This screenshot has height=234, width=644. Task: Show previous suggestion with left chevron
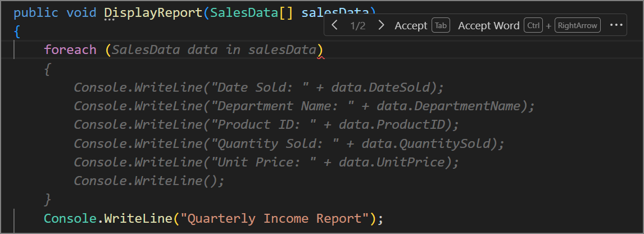(x=335, y=25)
